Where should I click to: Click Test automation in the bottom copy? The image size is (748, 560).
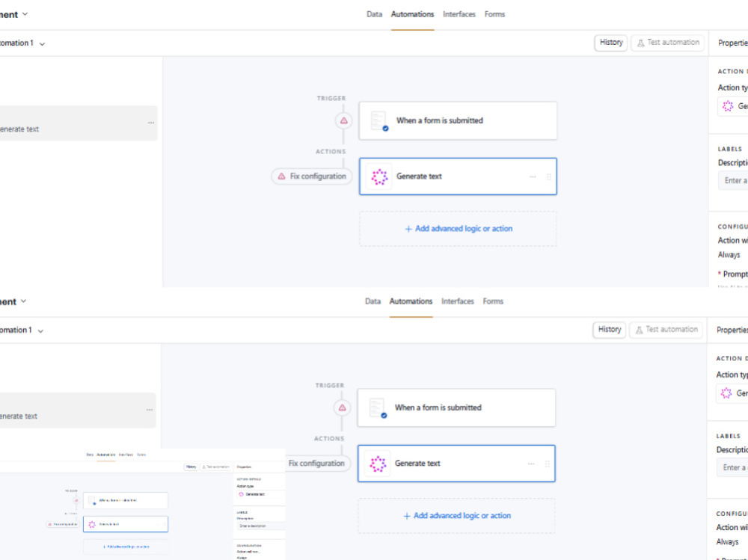666,330
